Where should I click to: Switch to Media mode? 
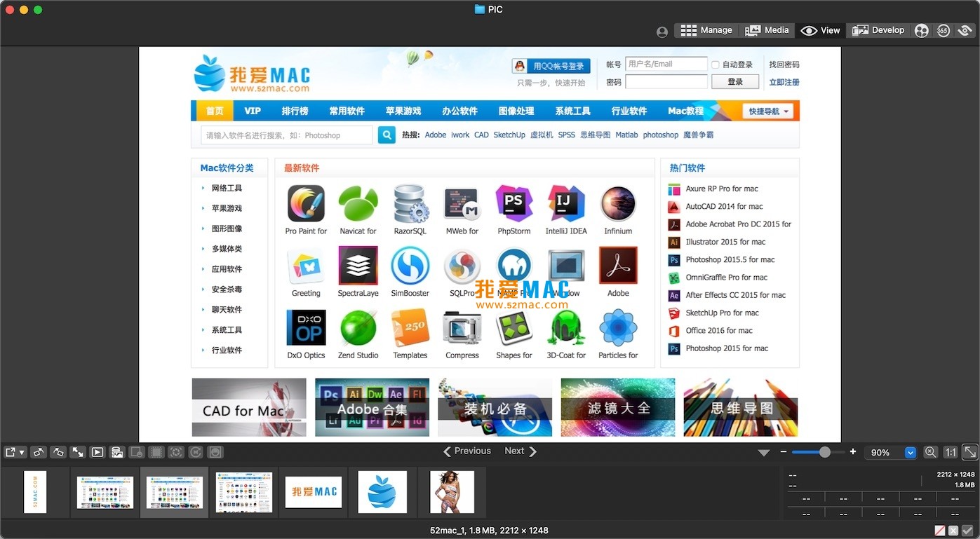[767, 30]
